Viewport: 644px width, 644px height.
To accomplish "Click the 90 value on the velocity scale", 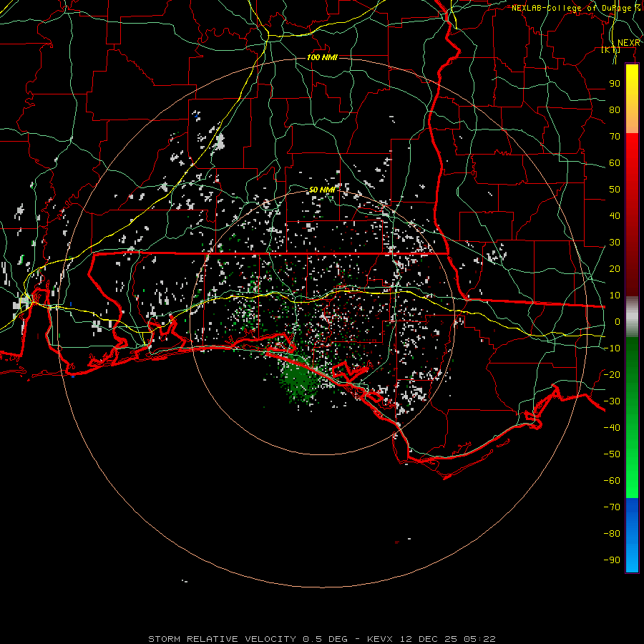I will [615, 84].
